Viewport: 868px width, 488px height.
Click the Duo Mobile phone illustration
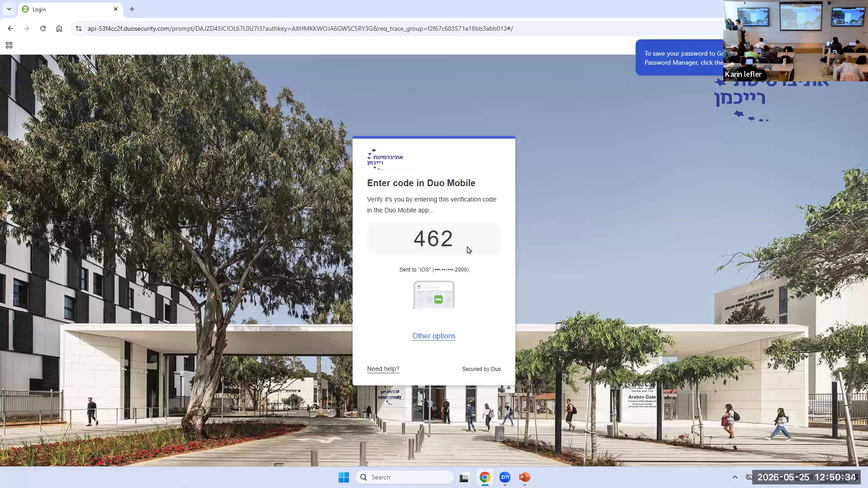(x=434, y=295)
